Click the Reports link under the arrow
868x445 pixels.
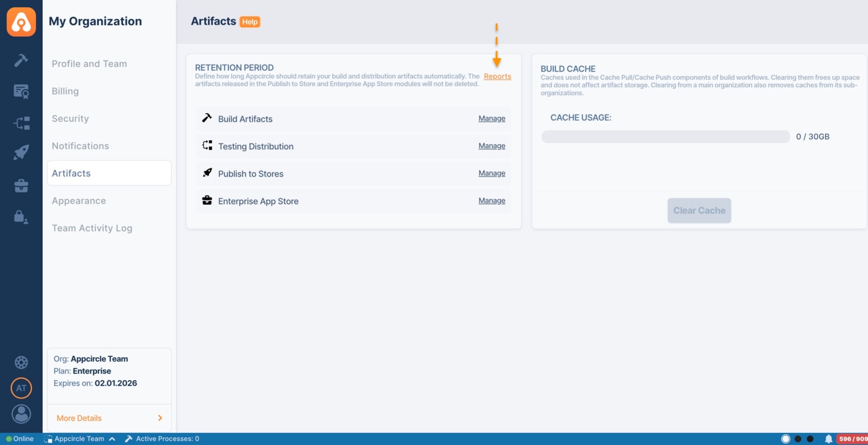(497, 76)
